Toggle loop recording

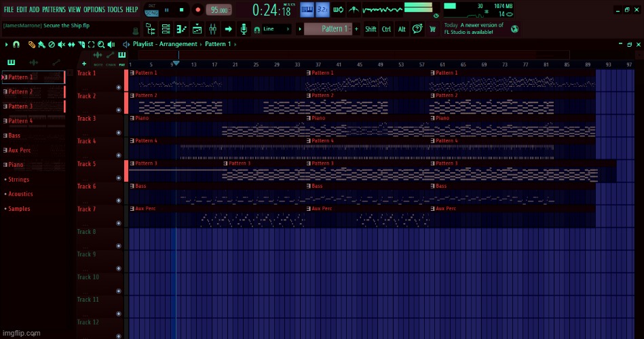coord(338,9)
